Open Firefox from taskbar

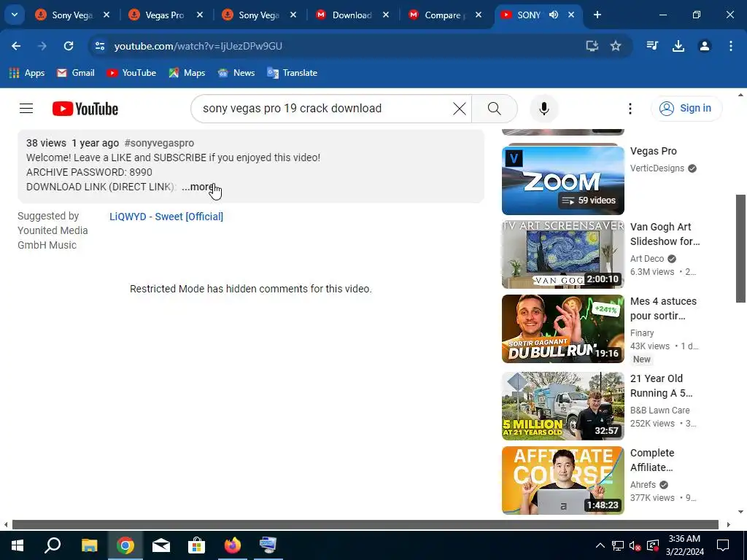click(233, 545)
